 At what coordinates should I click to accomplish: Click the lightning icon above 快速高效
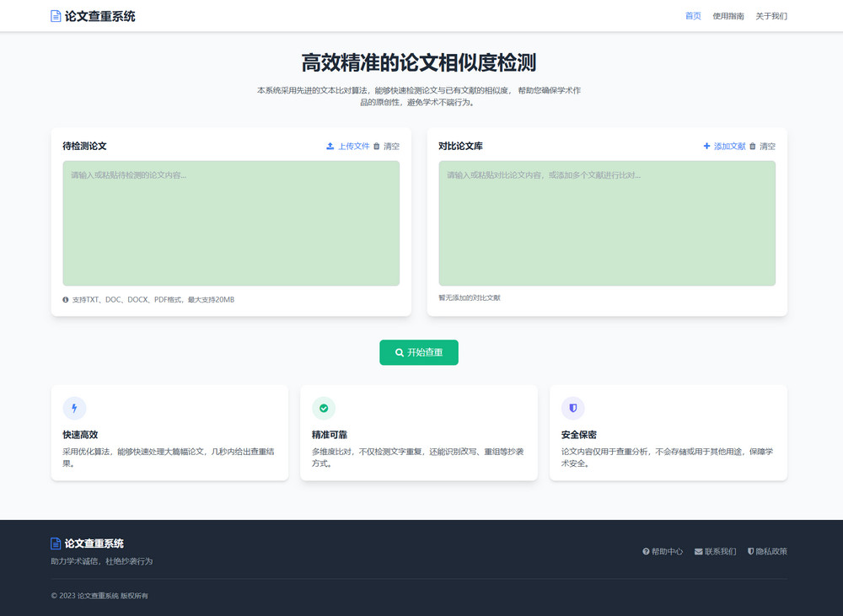click(x=74, y=408)
